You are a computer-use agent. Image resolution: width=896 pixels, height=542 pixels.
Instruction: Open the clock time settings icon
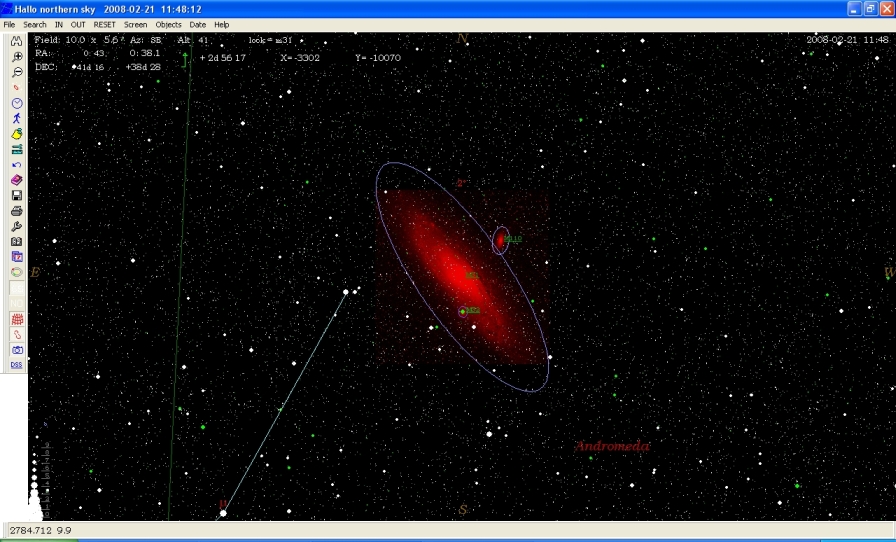pyautogui.click(x=16, y=103)
